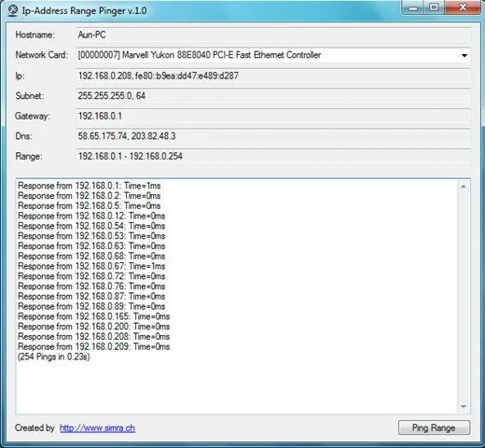Click line Response from 192.168.0.54
Screen dimensions: 485x448
click(x=91, y=226)
